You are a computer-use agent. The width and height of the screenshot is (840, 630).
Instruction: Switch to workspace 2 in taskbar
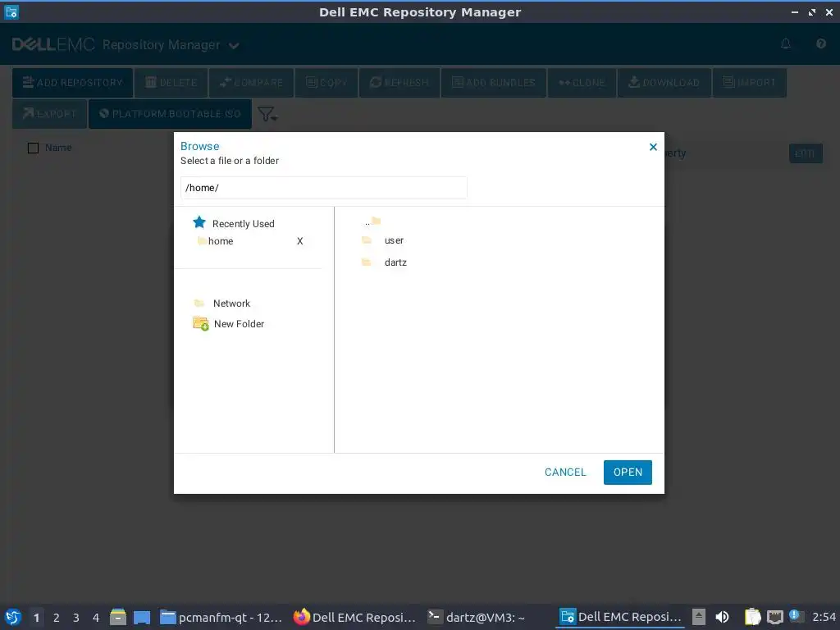(57, 618)
